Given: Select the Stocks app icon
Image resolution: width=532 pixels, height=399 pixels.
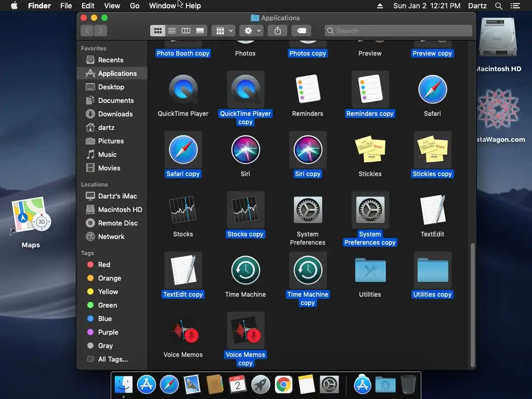Looking at the screenshot, I should coord(183,210).
